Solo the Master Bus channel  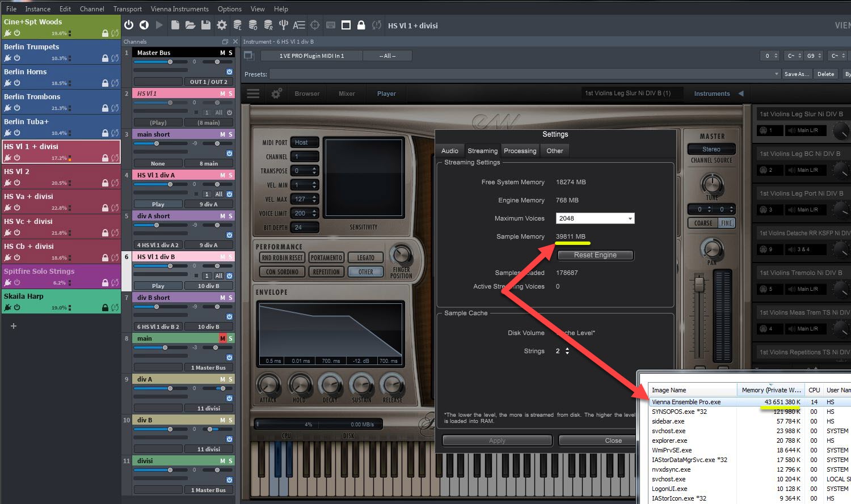pyautogui.click(x=230, y=53)
